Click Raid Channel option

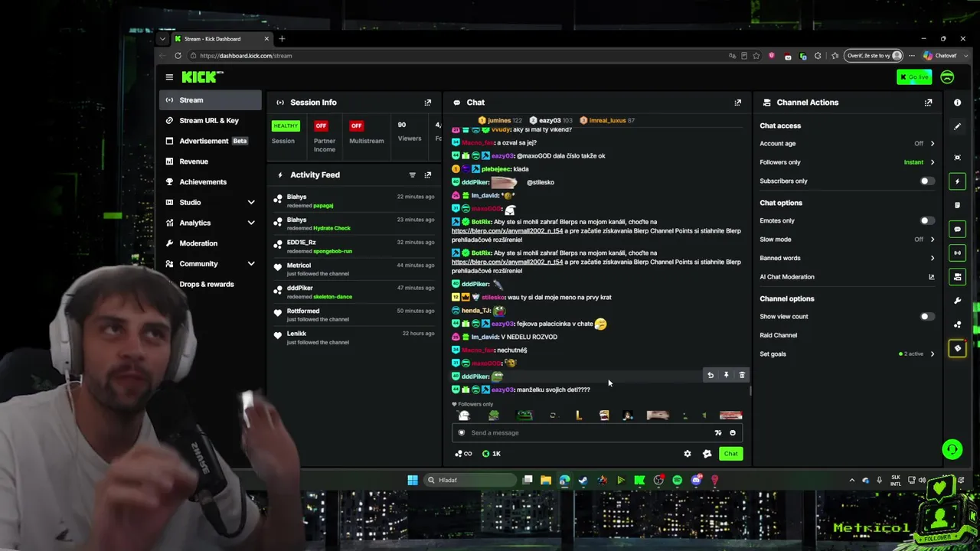click(x=778, y=335)
